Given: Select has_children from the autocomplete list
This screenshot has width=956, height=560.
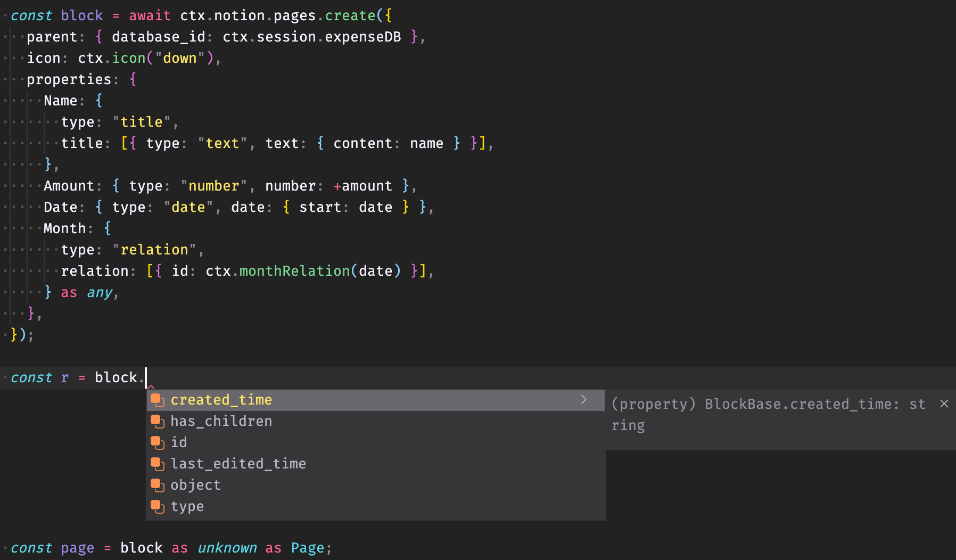Looking at the screenshot, I should point(221,421).
